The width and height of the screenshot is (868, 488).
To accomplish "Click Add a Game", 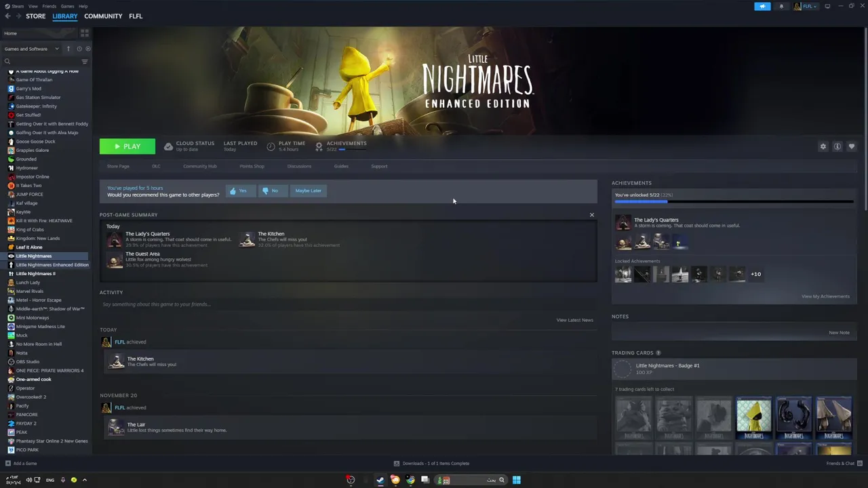I will [x=20, y=464].
